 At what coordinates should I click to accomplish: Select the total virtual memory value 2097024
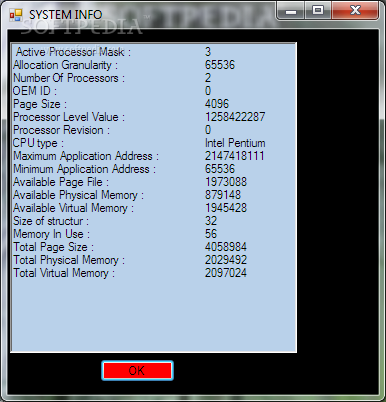[x=226, y=273]
